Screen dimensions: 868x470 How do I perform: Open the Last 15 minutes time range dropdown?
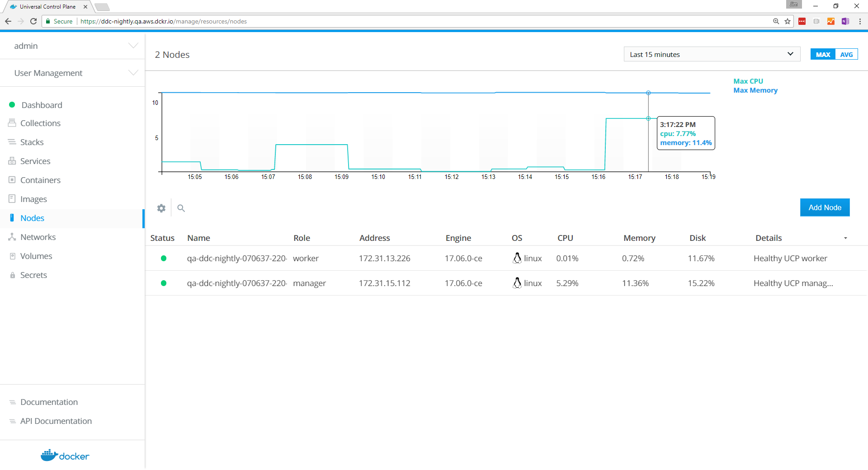pos(712,54)
